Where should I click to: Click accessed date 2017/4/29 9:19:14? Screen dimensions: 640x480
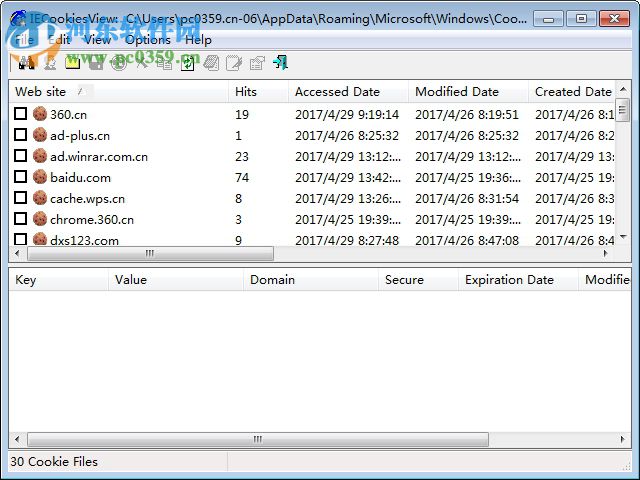347,115
